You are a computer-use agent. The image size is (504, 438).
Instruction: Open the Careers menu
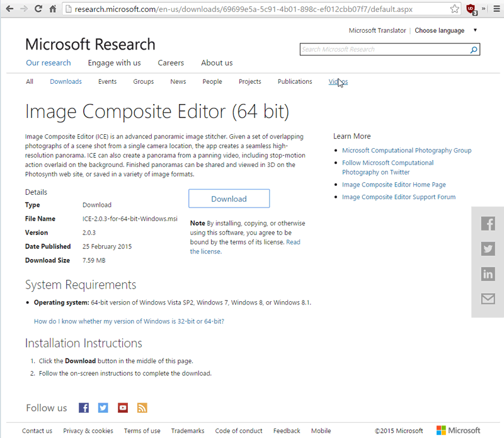coord(171,63)
